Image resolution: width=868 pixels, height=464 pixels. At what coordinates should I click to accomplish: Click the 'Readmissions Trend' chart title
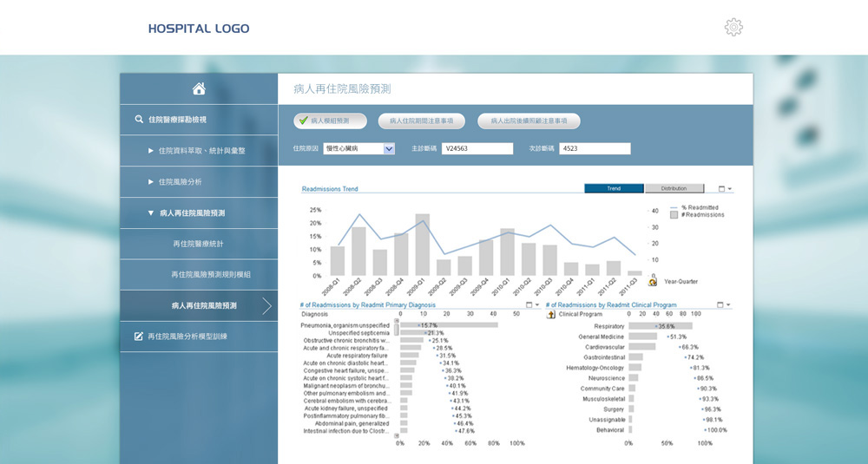[330, 189]
